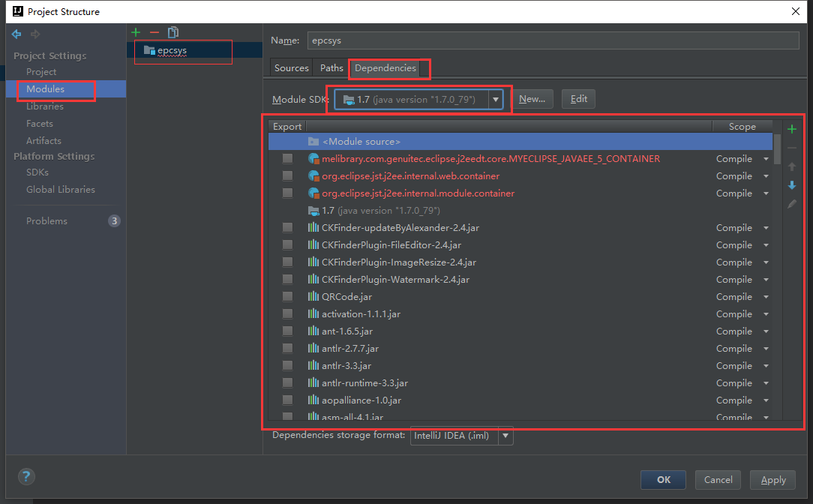The image size is (813, 504).
Task: Click the edit pencil icon beside dependencies
Action: (792, 204)
